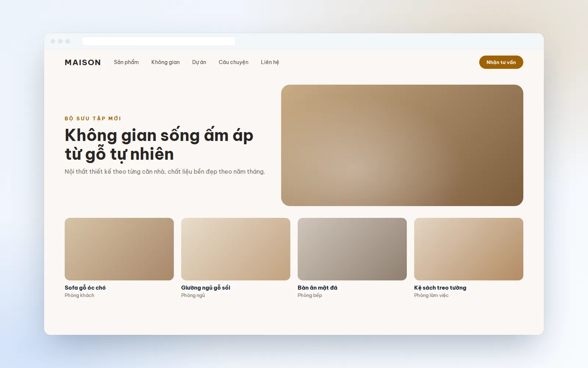588x368 pixels.
Task: Click the Phòng ngủ category label
Action: click(x=193, y=296)
